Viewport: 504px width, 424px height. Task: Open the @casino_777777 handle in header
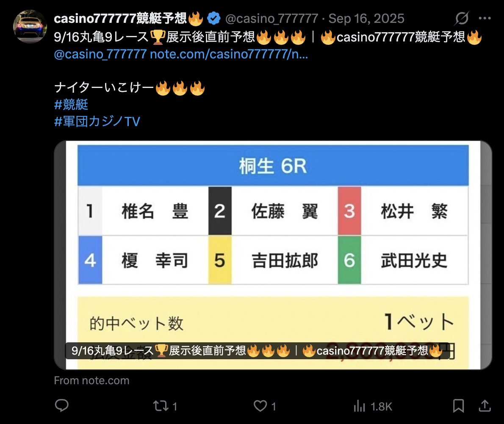271,18
